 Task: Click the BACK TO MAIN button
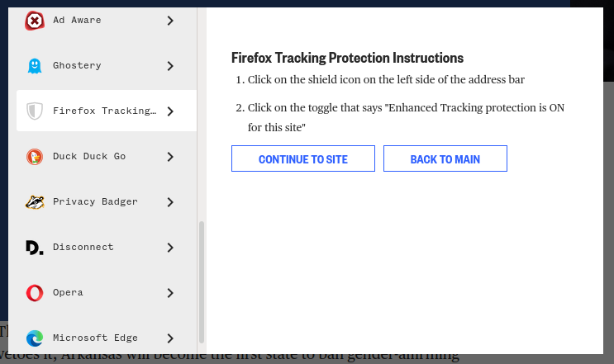tap(445, 158)
